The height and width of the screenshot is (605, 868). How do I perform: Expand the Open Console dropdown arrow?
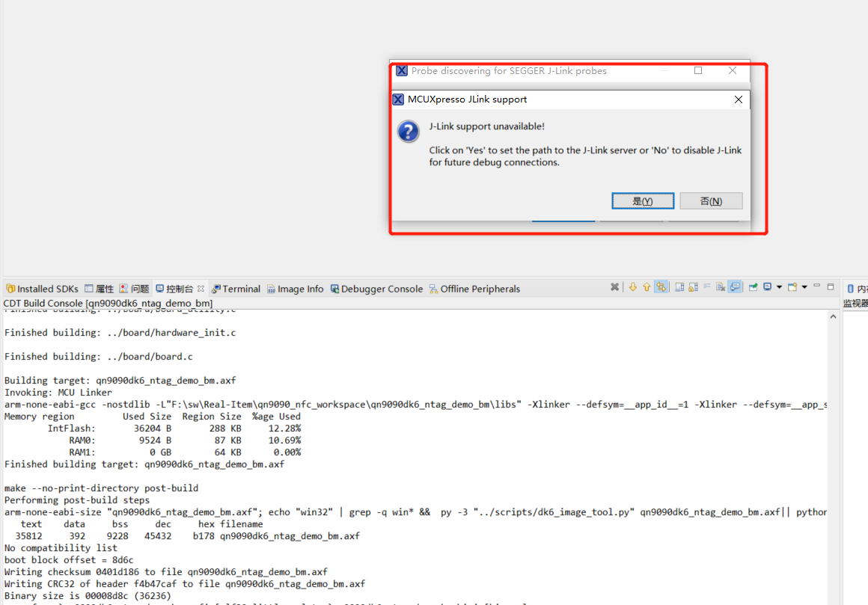[x=804, y=289]
